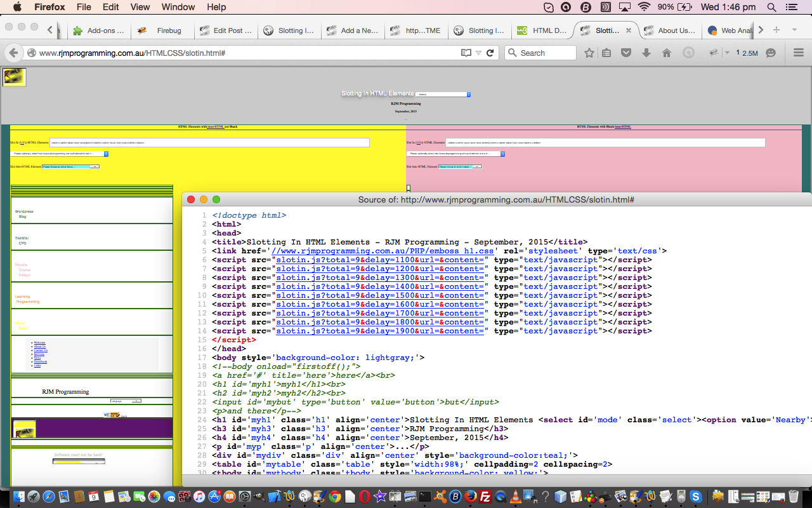Viewport: 812px width, 508px height.
Task: Click the chat smiley toolbar icon
Action: click(x=771, y=53)
